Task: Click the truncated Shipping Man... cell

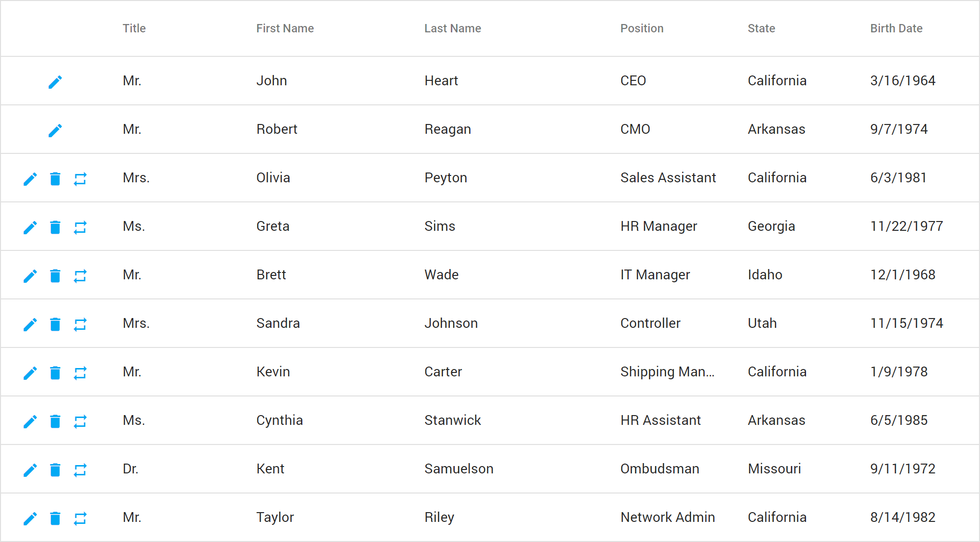Action: 667,371
